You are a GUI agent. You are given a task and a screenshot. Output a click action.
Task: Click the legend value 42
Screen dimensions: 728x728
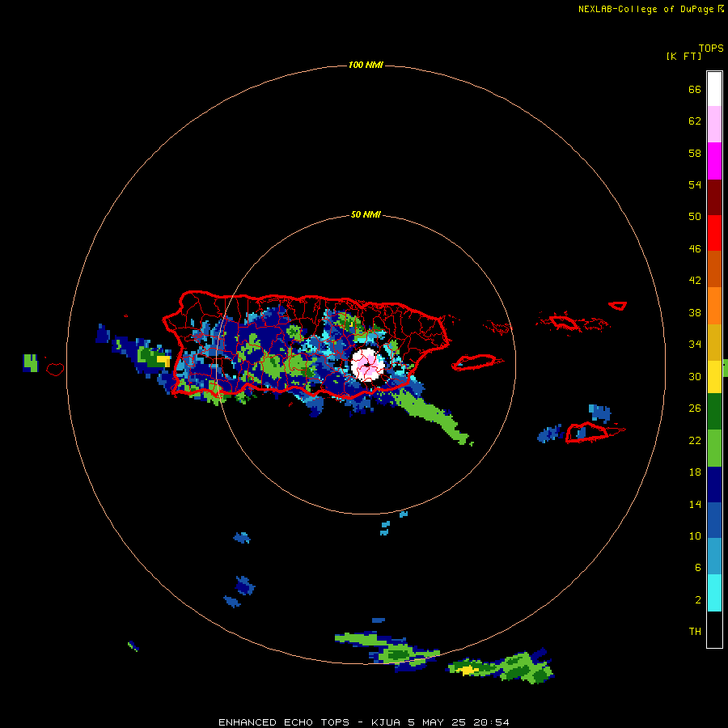coord(695,281)
